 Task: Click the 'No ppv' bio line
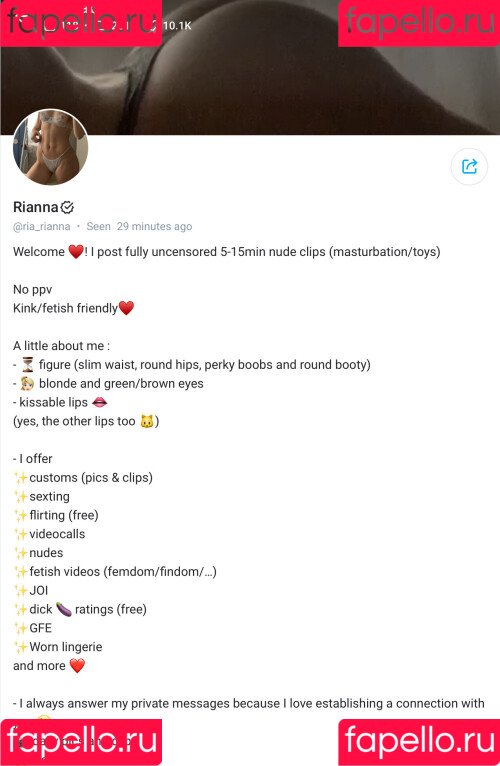[x=32, y=290]
